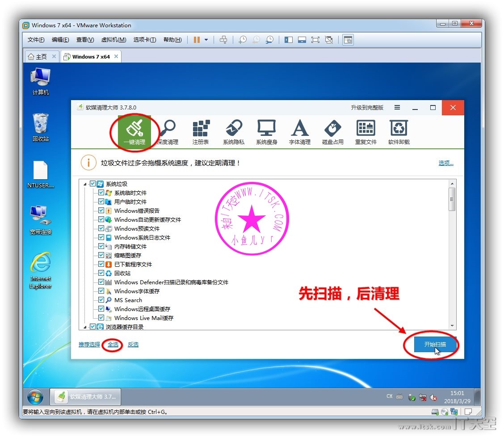Screen dimensions: 504x438
Task: Collapse the 浏览器缓存目录 tree group
Action: (x=85, y=327)
